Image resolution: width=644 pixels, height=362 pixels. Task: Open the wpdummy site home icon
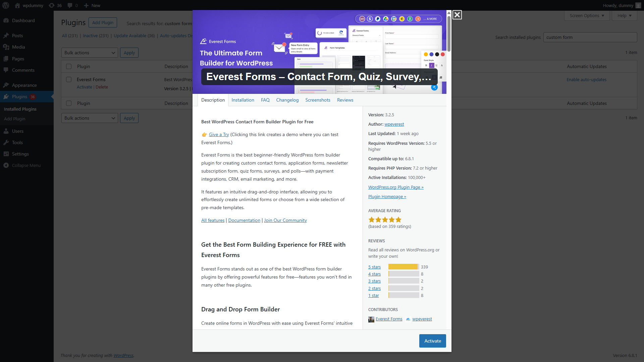tap(17, 5)
